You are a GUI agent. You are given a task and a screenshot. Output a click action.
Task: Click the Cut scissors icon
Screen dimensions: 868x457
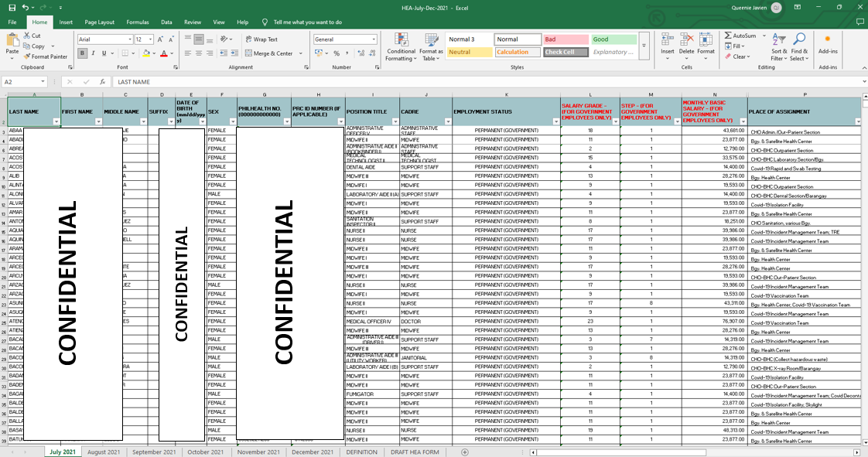27,36
